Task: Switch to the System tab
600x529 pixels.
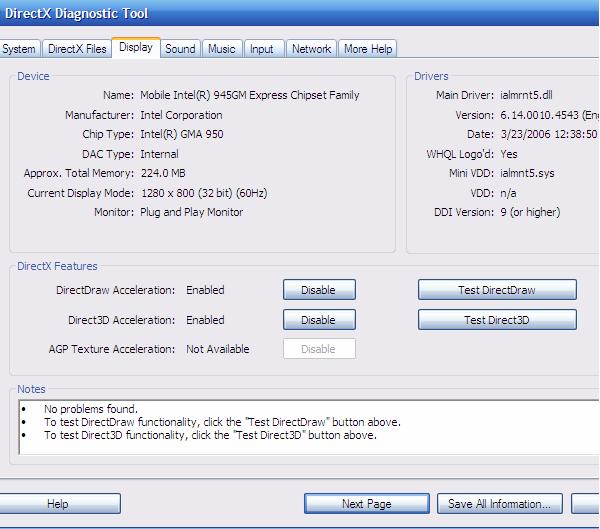Action: 19,49
